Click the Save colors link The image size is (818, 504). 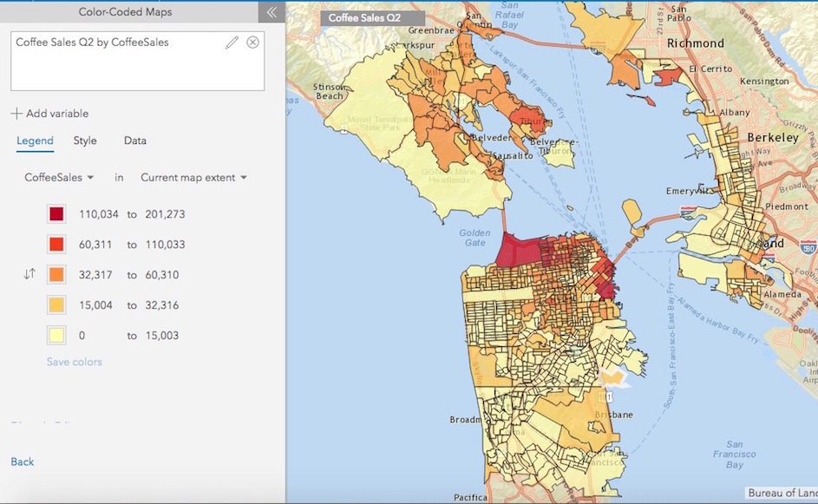pos(74,362)
